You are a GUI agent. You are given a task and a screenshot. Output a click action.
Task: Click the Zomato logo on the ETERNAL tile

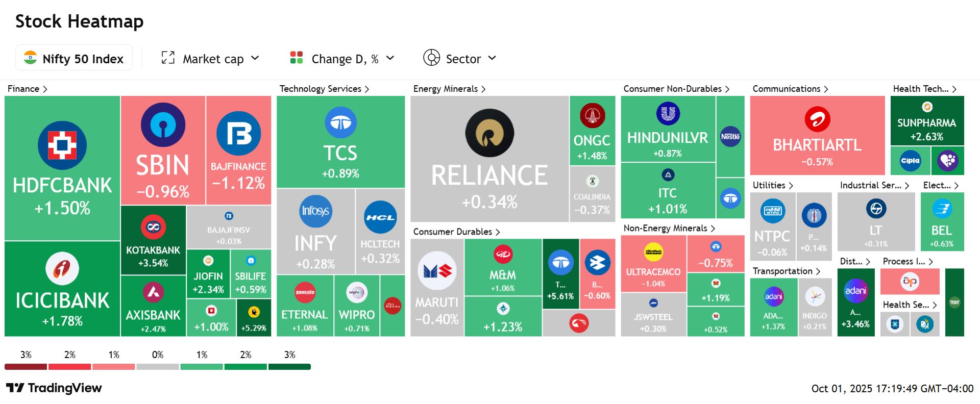point(305,292)
